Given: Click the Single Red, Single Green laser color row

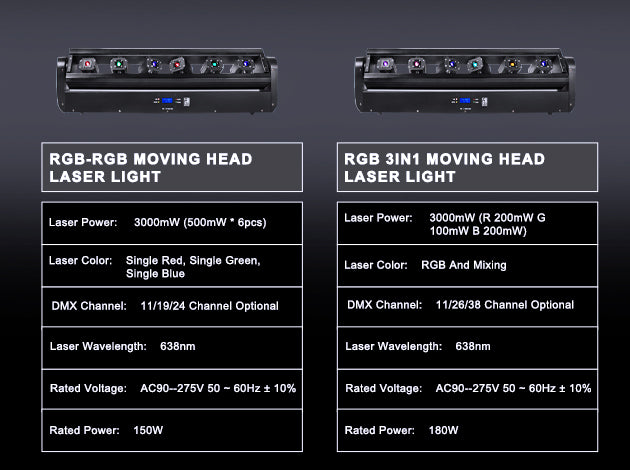Looking at the screenshot, I should coord(171,266).
